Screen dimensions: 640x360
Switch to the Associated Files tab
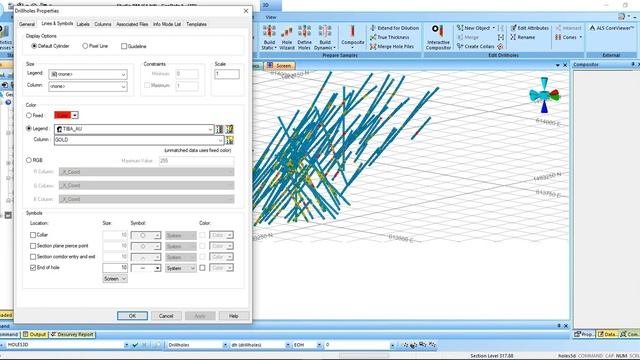(x=132, y=24)
